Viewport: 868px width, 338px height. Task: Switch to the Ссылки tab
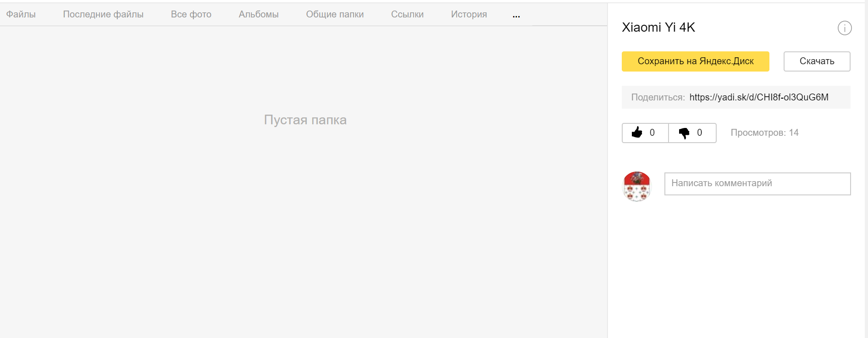click(x=407, y=14)
